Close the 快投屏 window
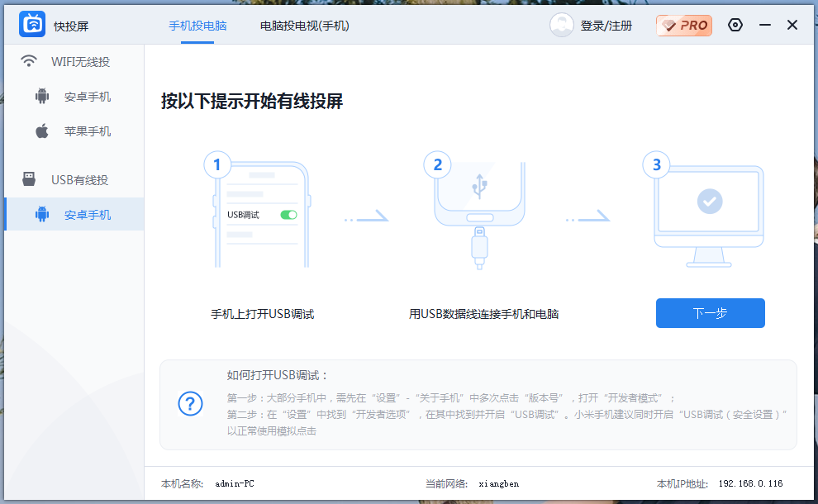The width and height of the screenshot is (818, 504). (x=792, y=25)
